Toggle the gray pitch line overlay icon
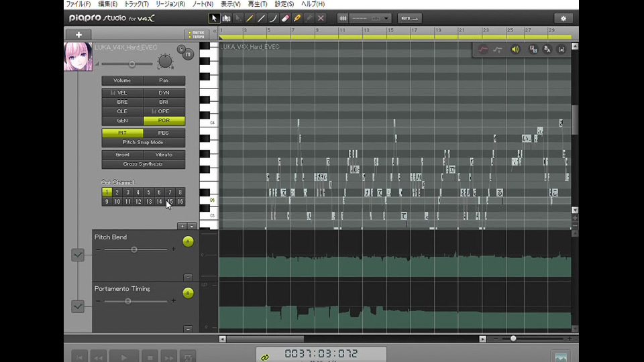644x362 pixels. [x=498, y=50]
